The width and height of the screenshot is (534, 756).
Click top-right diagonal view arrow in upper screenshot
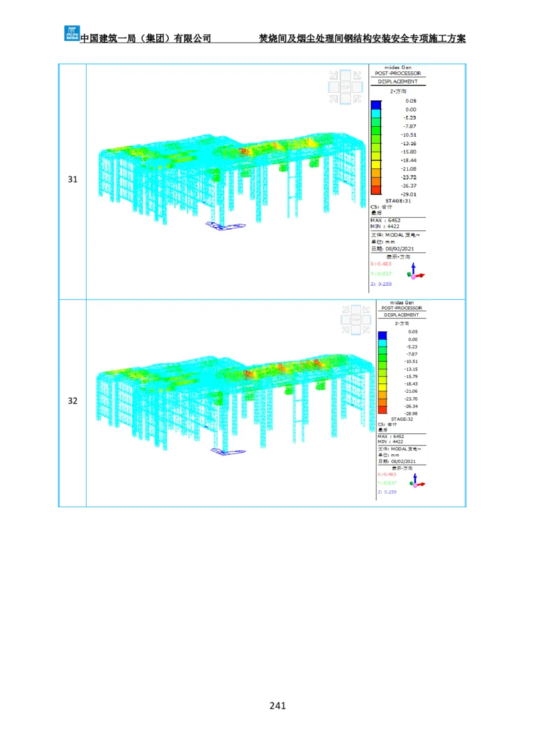[357, 76]
